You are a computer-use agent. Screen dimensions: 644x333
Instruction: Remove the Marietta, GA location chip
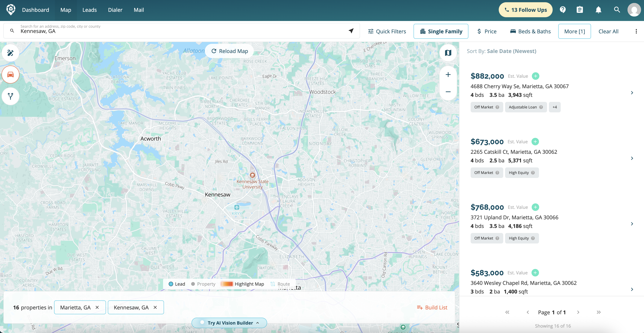(97, 307)
